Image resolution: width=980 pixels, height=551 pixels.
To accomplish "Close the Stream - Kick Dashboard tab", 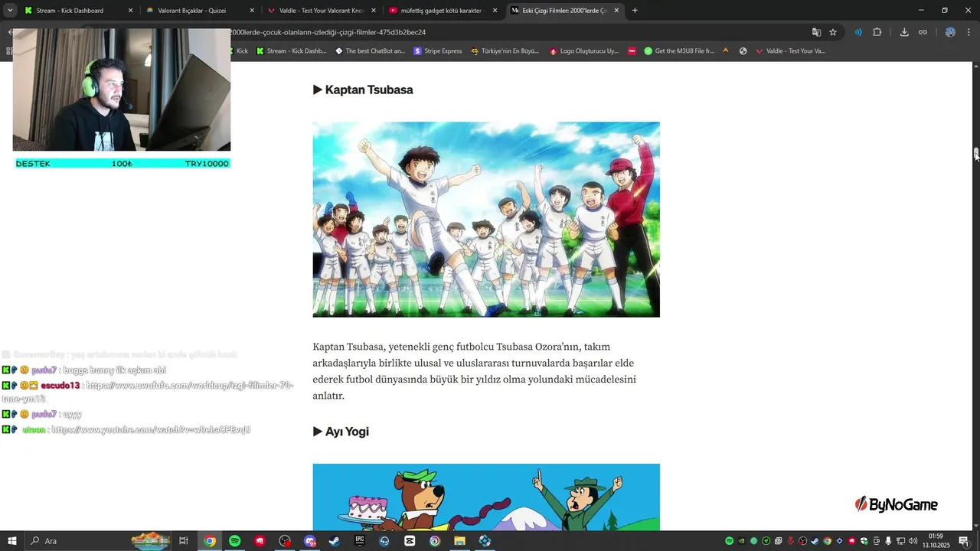I will tap(130, 11).
